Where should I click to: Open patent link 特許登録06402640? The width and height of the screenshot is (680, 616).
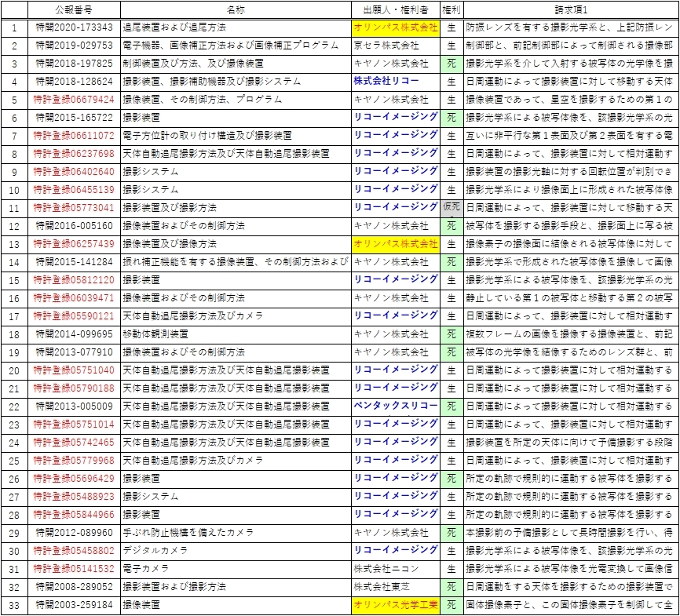pos(74,172)
